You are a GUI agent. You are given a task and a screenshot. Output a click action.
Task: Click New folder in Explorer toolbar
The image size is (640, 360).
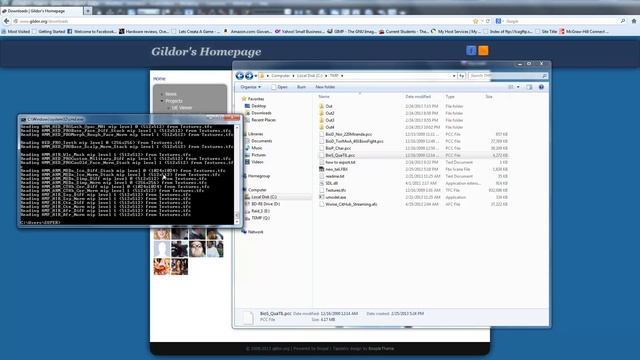click(x=325, y=87)
